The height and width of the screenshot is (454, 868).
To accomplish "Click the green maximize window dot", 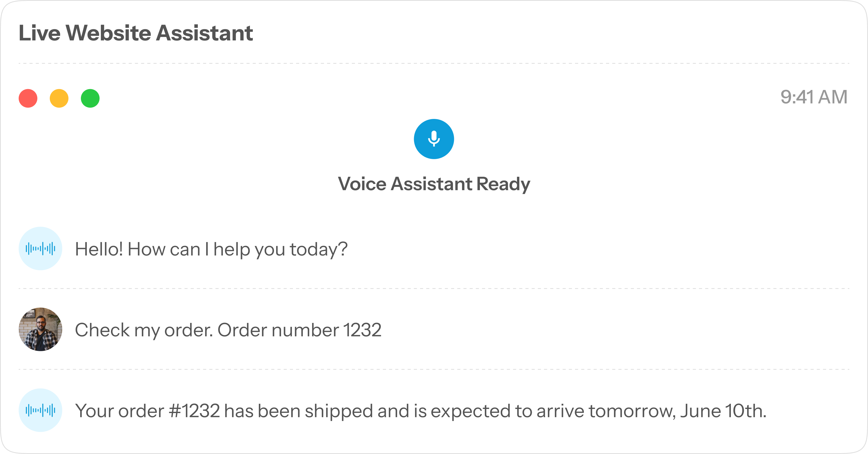I will coord(90,98).
